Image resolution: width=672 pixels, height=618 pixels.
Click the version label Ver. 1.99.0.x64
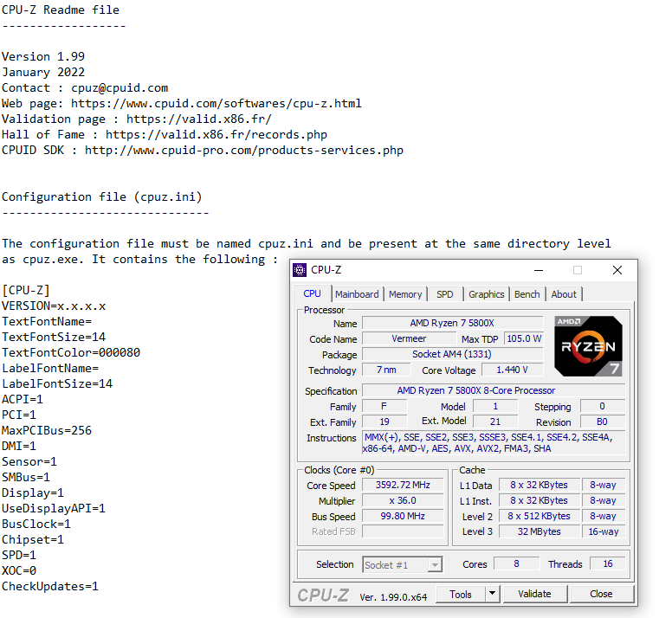393,597
